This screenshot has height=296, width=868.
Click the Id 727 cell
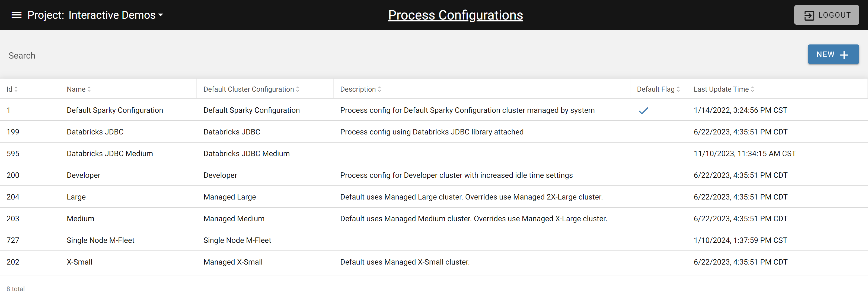(x=13, y=240)
